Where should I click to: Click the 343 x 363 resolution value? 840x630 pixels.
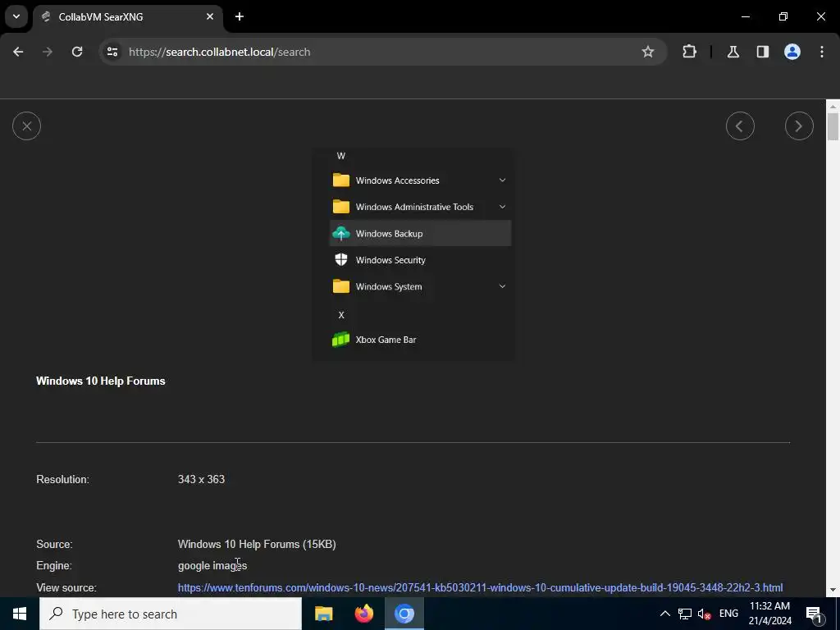(x=202, y=479)
